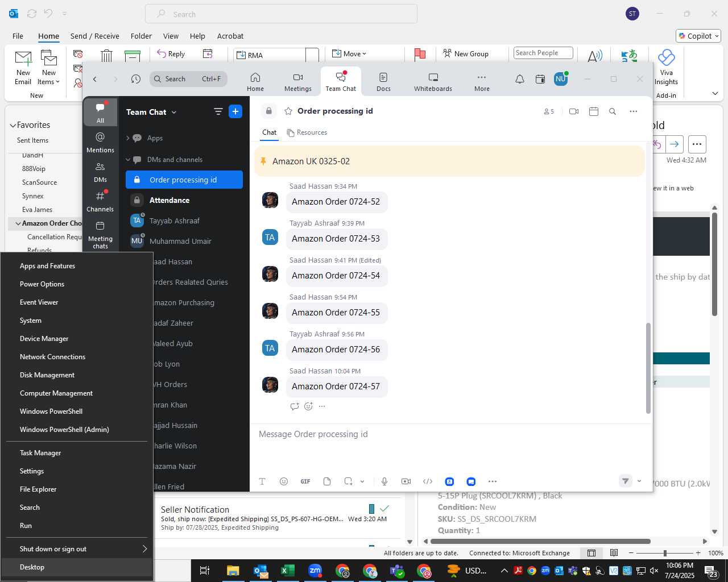Click the send message arrow button

(x=626, y=481)
